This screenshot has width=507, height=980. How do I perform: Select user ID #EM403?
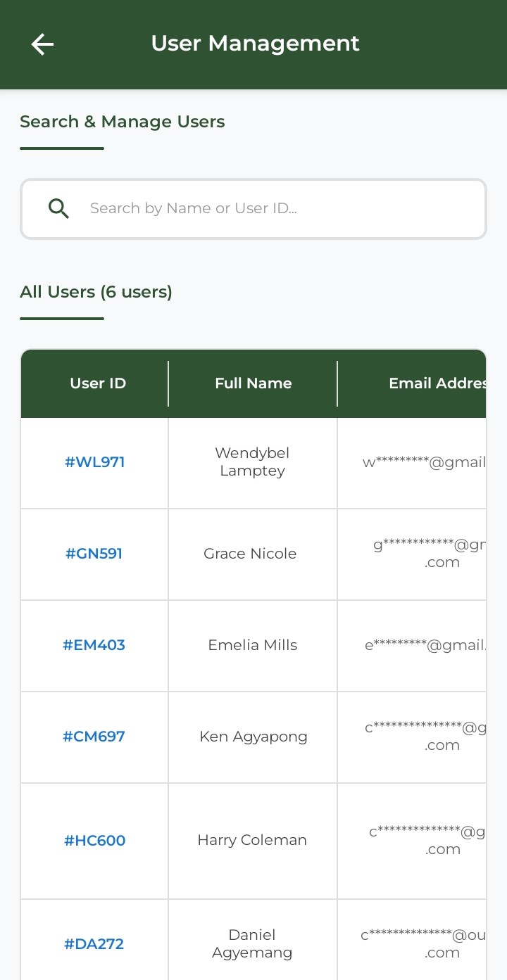pos(94,645)
